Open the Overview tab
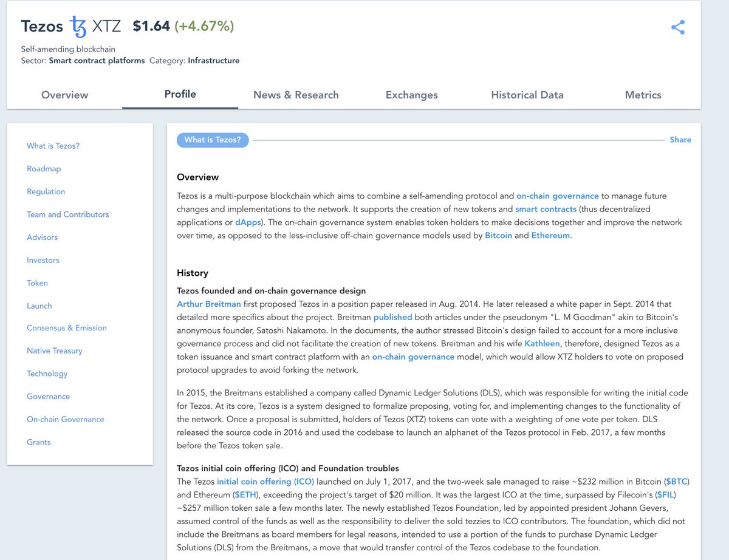This screenshot has height=560, width=729. coord(64,95)
